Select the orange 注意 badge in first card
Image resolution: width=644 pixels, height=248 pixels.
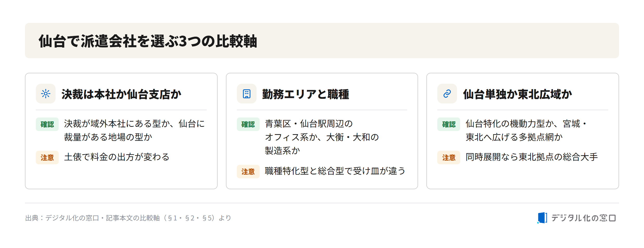pos(47,158)
